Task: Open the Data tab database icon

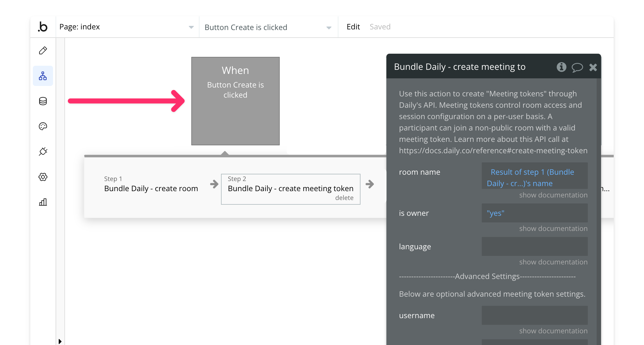Action: click(x=43, y=101)
